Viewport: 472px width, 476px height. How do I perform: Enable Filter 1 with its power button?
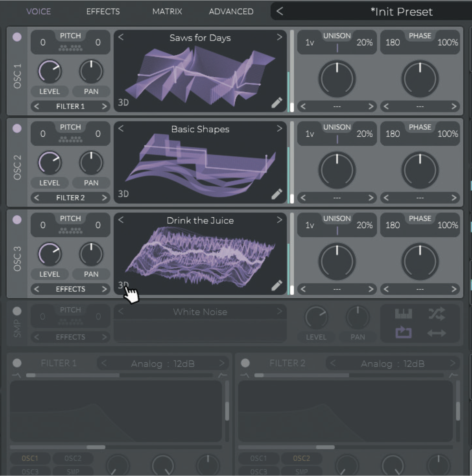click(x=17, y=363)
